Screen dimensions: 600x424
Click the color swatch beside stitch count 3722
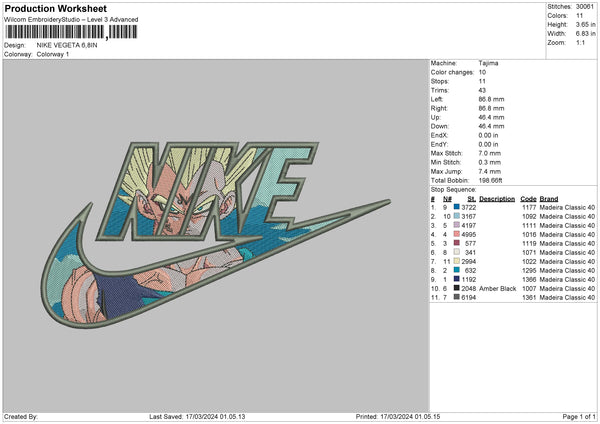pyautogui.click(x=457, y=207)
